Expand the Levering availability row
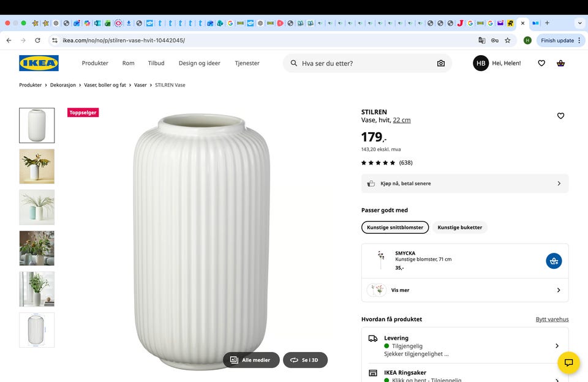This screenshot has width=588, height=382. coord(465,346)
